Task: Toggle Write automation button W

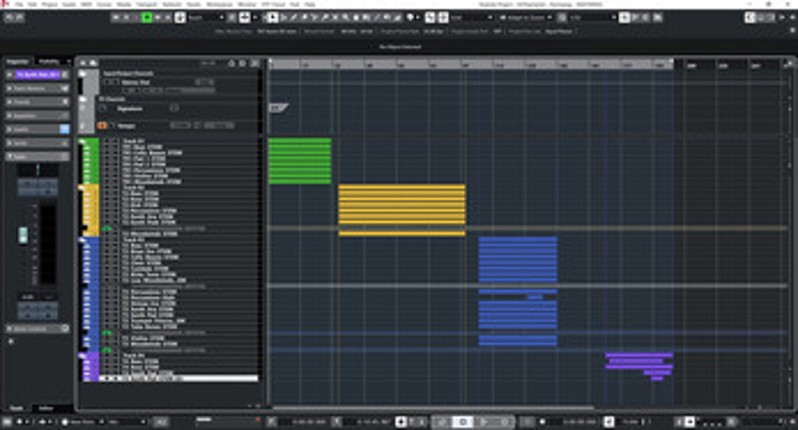Action: (x=158, y=17)
